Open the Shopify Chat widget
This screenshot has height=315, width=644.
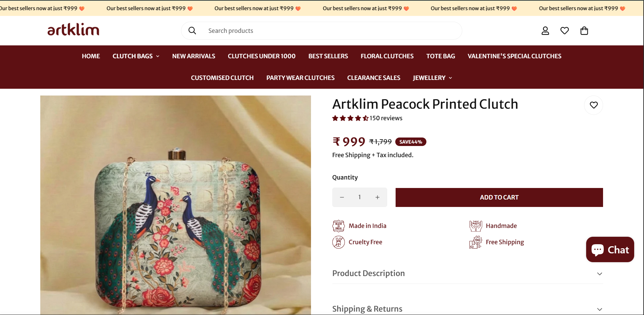pyautogui.click(x=609, y=249)
